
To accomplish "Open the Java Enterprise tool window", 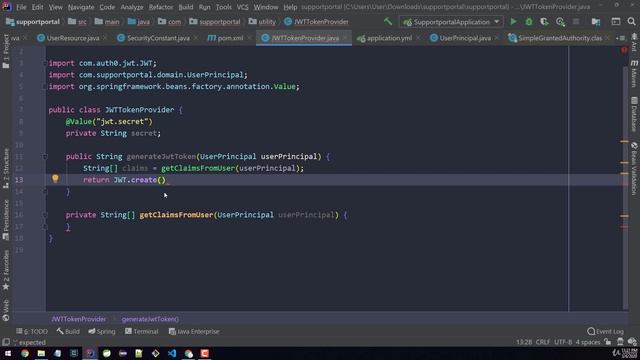I will pyautogui.click(x=194, y=331).
